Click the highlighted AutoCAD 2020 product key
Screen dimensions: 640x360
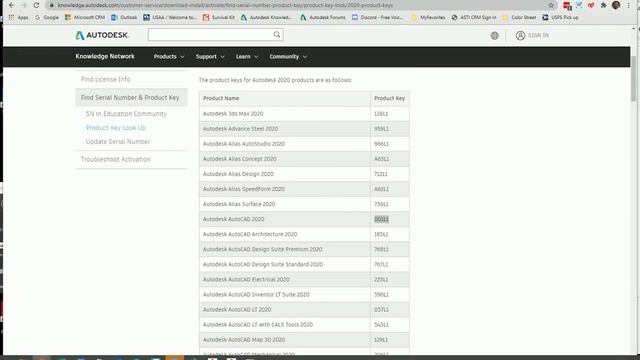click(381, 219)
